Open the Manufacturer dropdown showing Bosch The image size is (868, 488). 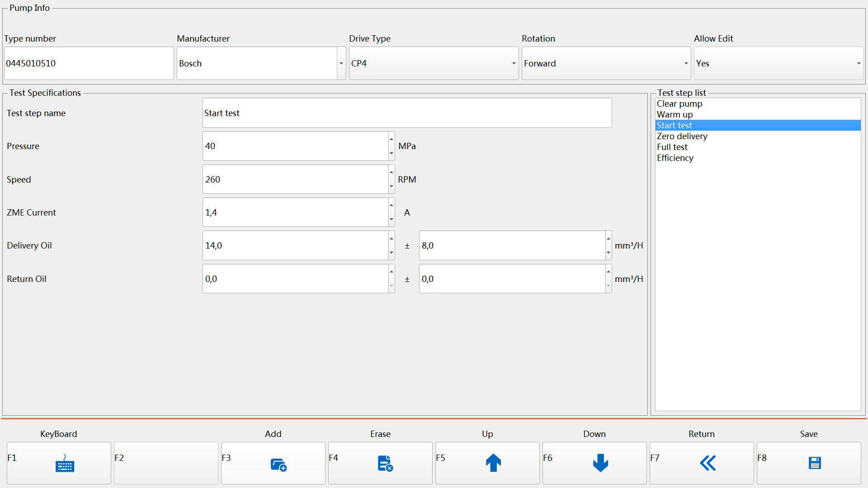point(341,63)
